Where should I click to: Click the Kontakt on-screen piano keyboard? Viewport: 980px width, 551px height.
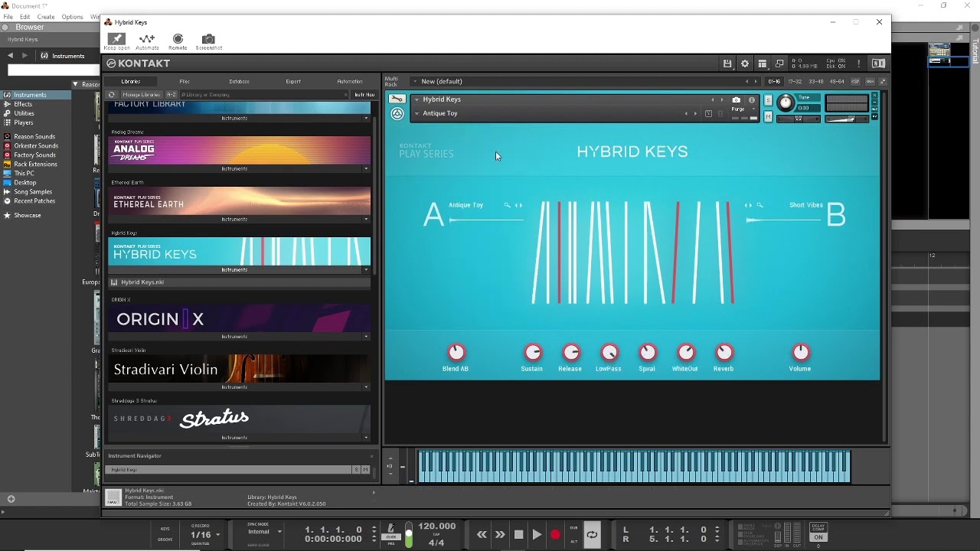[x=634, y=466]
